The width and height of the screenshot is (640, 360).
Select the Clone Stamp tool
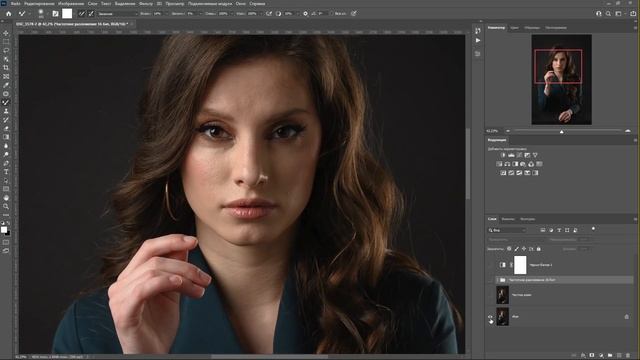coord(6,111)
